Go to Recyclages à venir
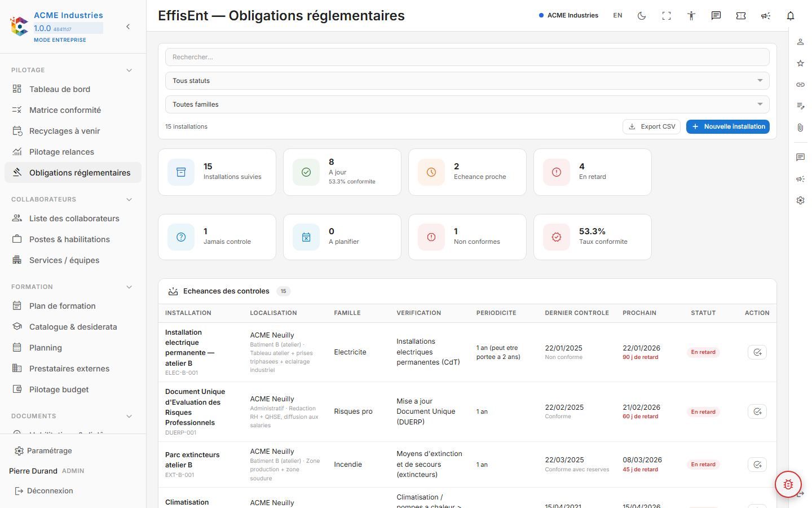This screenshot has height=508, width=812. (73, 131)
